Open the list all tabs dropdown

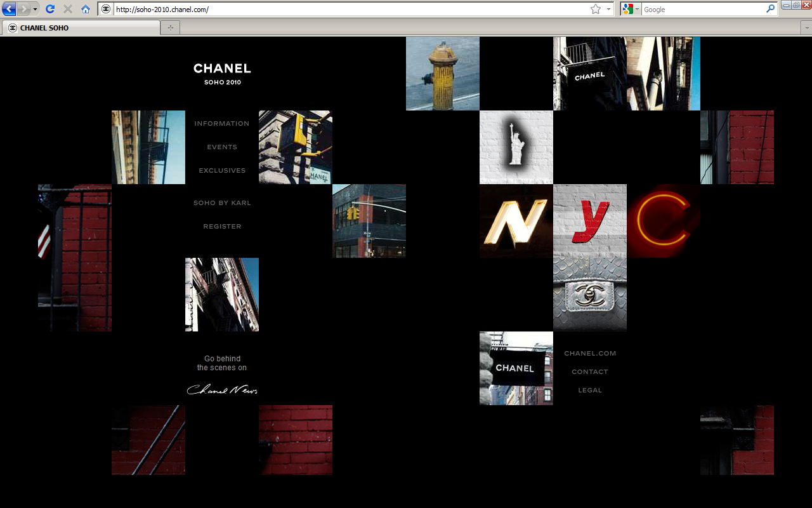(x=806, y=27)
